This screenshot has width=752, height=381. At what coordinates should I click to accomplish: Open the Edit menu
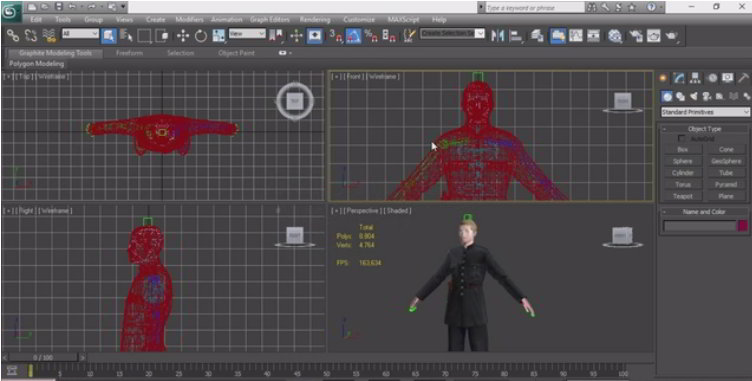pos(35,20)
